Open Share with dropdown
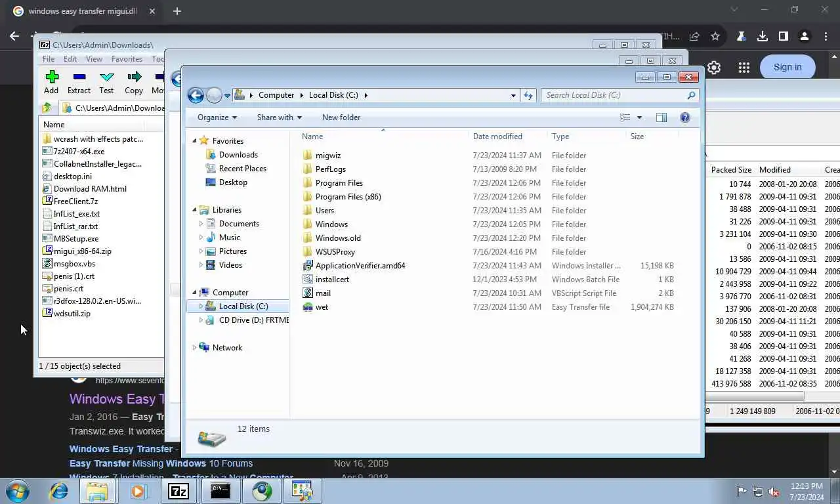The height and width of the screenshot is (504, 840). [x=280, y=117]
